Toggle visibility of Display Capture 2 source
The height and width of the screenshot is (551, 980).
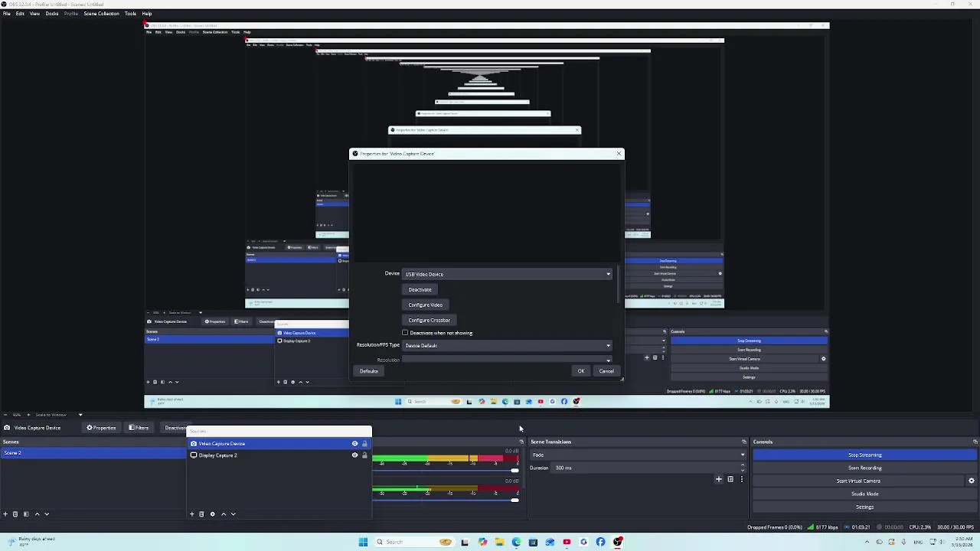(x=354, y=455)
